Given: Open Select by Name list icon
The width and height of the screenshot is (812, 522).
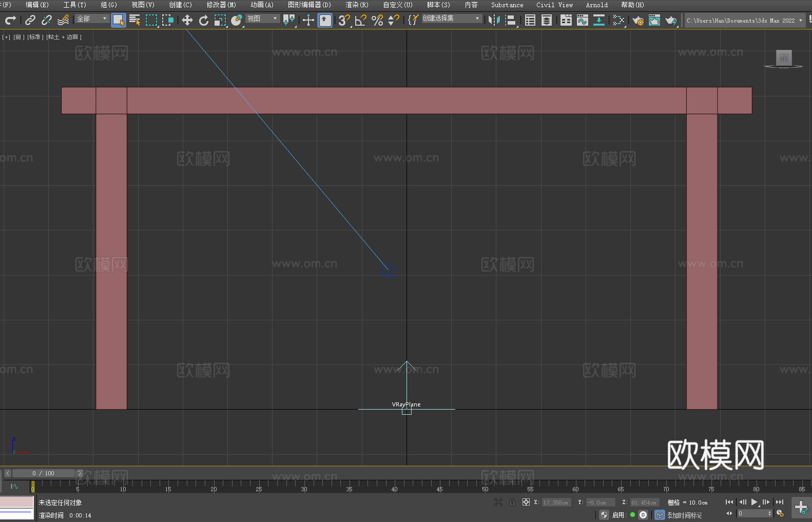Looking at the screenshot, I should pos(135,20).
